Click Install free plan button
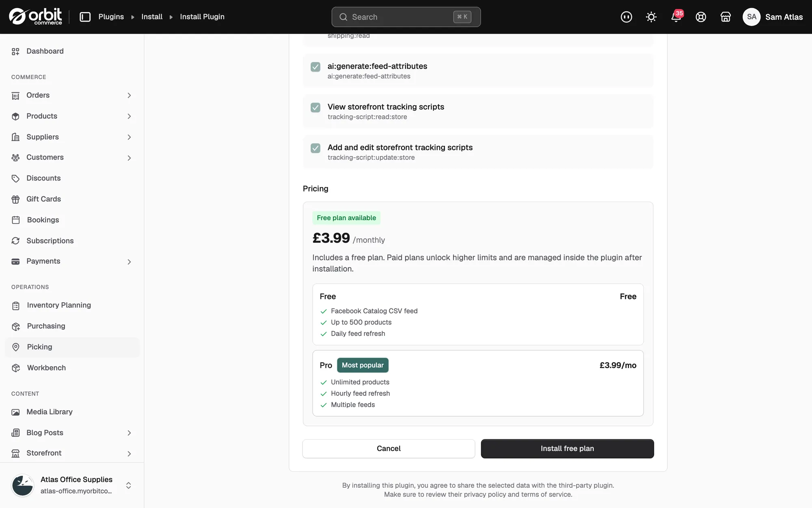The width and height of the screenshot is (812, 508). click(x=567, y=449)
